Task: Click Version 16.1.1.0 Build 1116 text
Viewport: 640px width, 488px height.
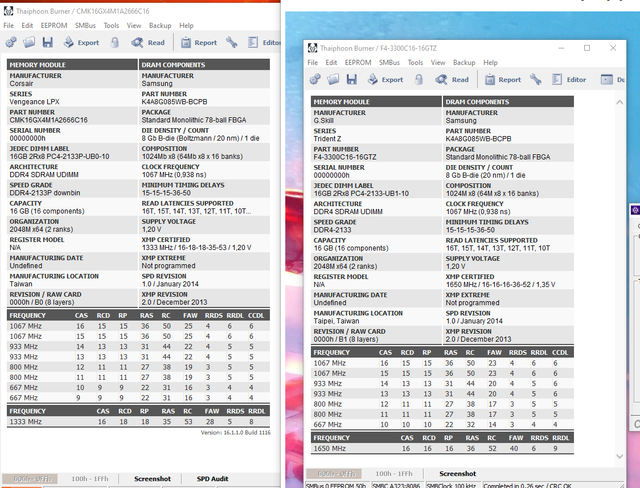Action: 236,433
